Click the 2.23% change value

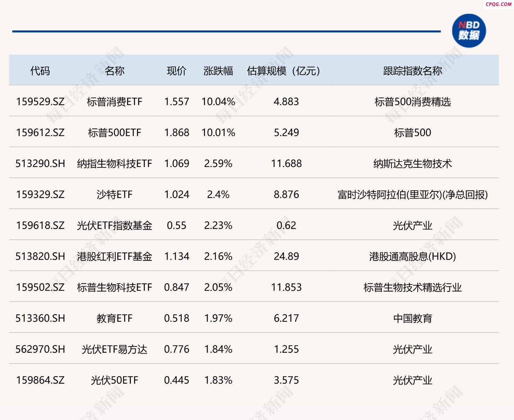218,226
